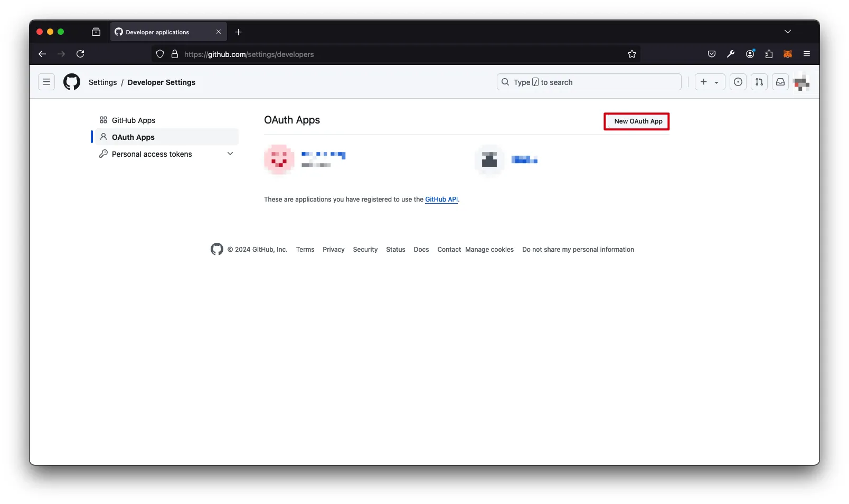Open the Pull requests icon in header
This screenshot has height=504, width=849.
[759, 82]
